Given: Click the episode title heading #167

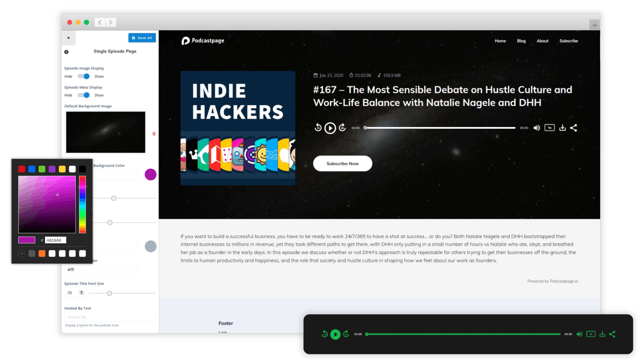Looking at the screenshot, I should (x=442, y=96).
